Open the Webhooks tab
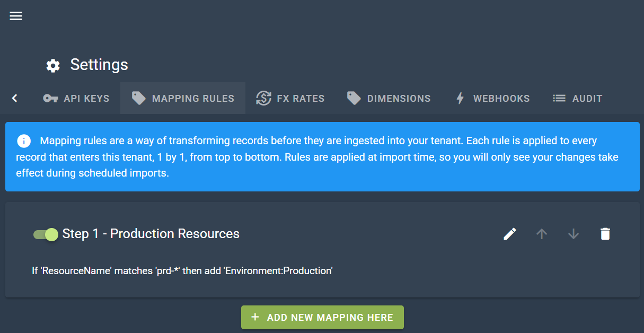 click(492, 98)
